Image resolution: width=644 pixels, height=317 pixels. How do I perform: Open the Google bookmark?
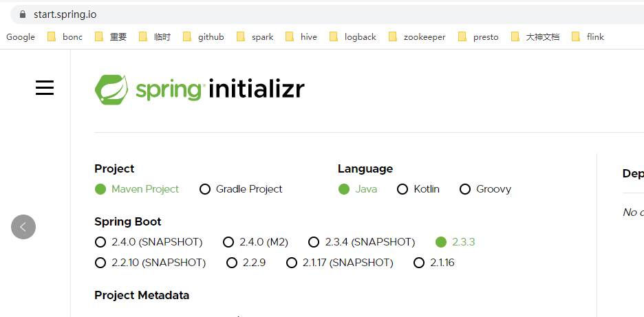coord(21,37)
